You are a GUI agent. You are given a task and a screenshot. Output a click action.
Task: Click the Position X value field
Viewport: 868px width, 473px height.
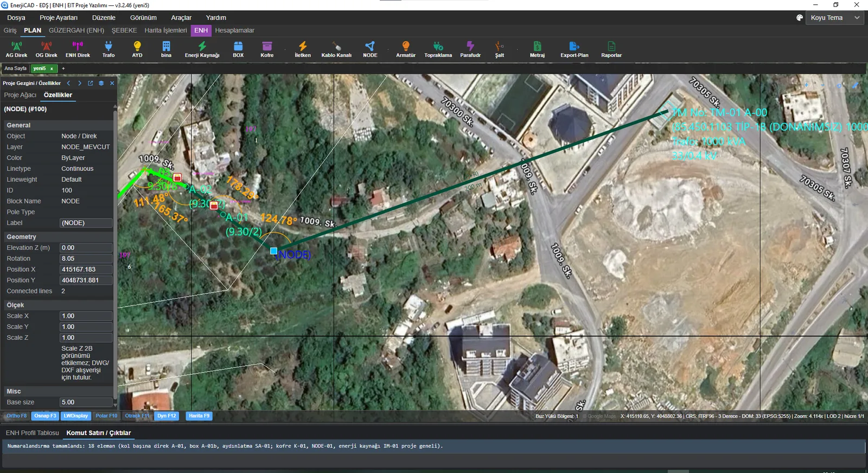click(86, 270)
